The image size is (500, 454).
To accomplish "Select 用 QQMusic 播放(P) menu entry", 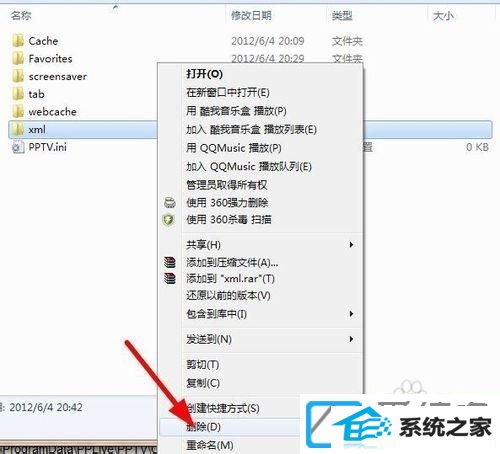I will click(x=234, y=148).
